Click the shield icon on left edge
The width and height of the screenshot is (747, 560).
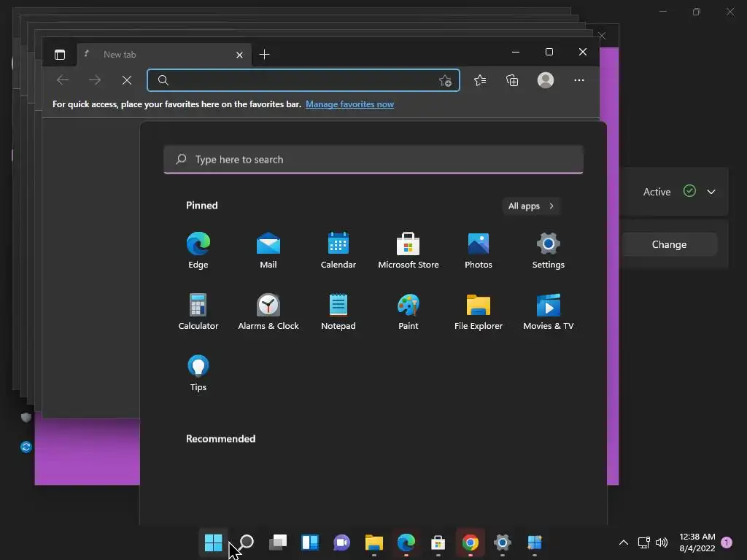click(x=26, y=418)
